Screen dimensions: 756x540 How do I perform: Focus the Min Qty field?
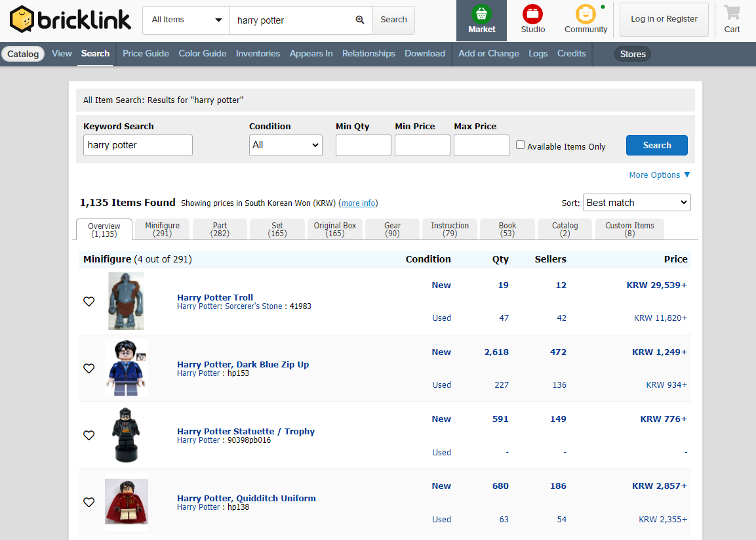(363, 145)
